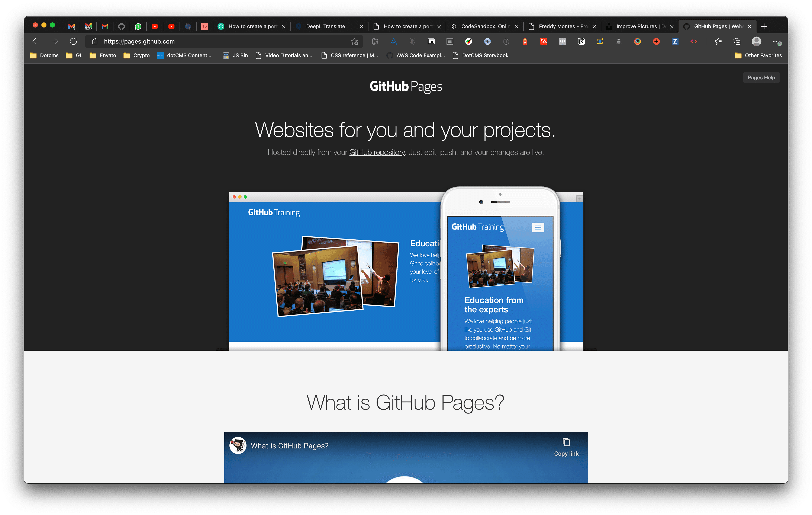Image resolution: width=812 pixels, height=515 pixels.
Task: Open the Favorites list icon
Action: pos(718,42)
